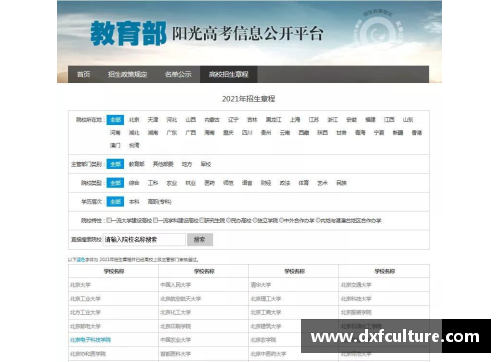Viewport: 500px width, 362px height.
Task: Filter by location 台湾
Action: (134, 145)
